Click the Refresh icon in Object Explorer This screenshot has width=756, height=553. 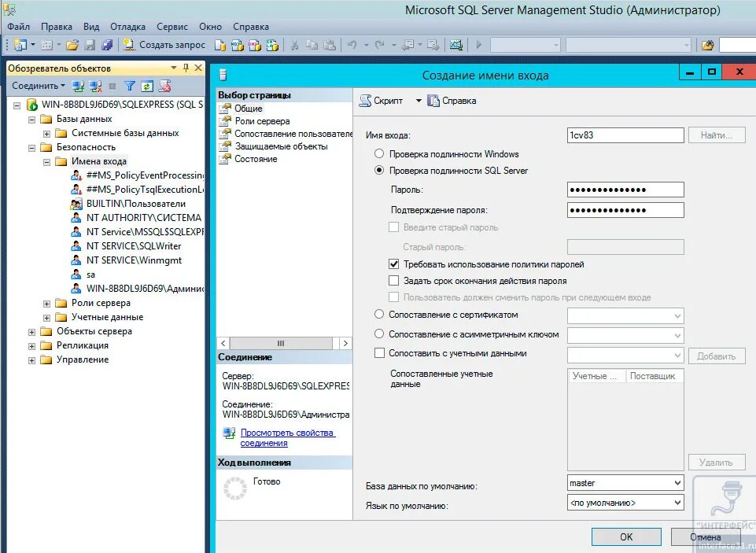pyautogui.click(x=147, y=87)
